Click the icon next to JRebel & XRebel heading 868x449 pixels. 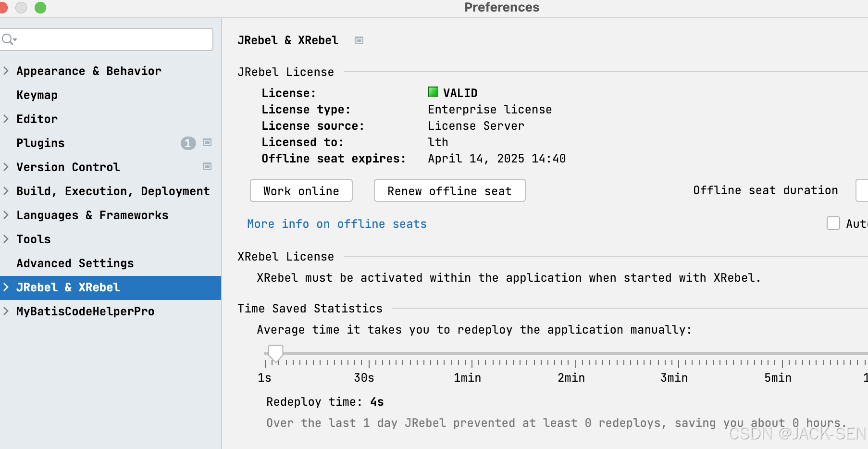359,40
